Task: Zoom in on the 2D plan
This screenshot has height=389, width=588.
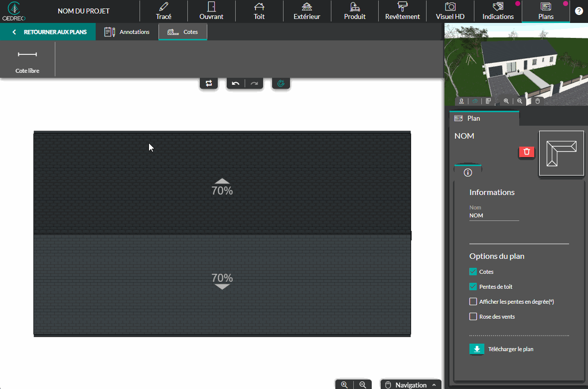Action: coord(344,385)
